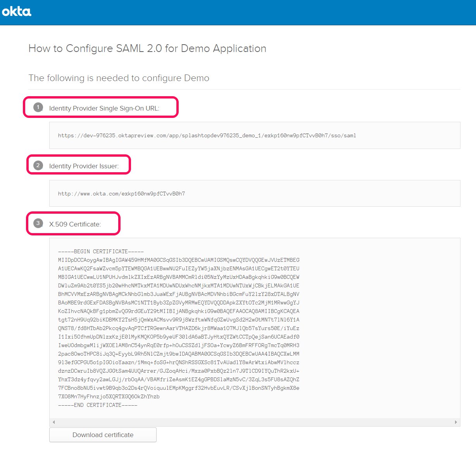The image size is (476, 453).
Task: Click certificate line starting with dznzDCwruIb8
Action: click(x=179, y=371)
